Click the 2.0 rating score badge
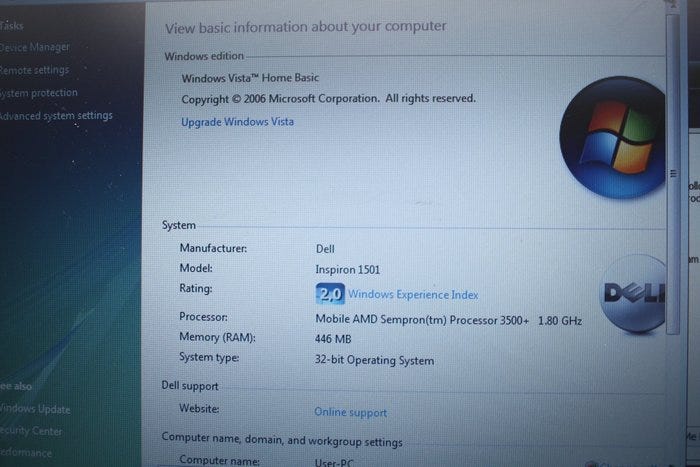Viewport: 700px width, 467px height. pos(330,294)
